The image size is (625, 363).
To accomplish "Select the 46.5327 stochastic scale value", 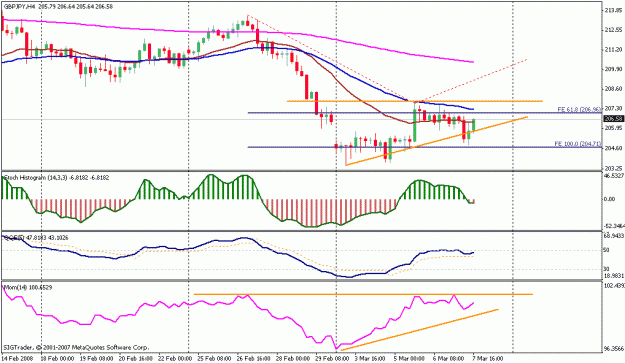I will (614, 176).
